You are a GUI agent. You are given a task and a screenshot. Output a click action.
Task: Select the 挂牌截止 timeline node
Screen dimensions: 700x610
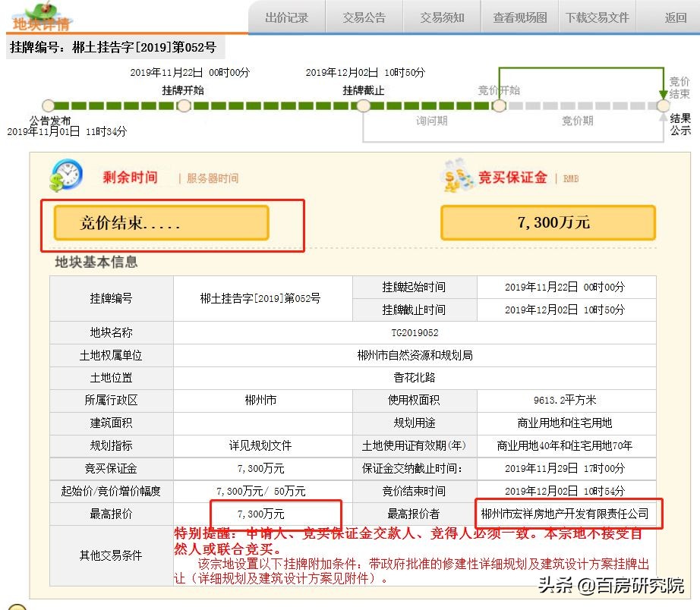tap(364, 106)
